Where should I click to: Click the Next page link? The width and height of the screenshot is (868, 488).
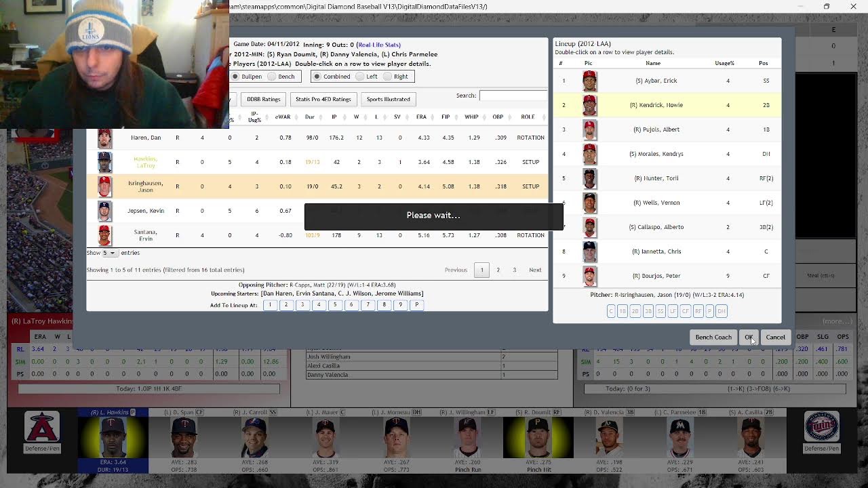pyautogui.click(x=535, y=270)
